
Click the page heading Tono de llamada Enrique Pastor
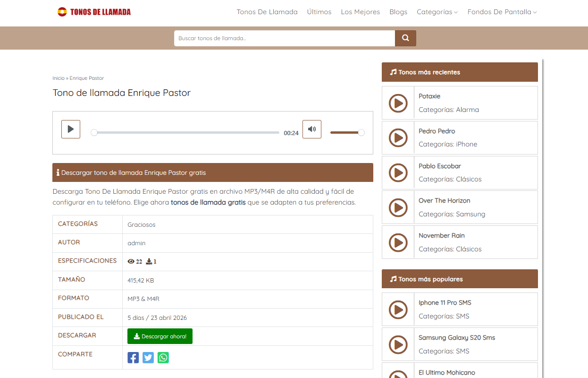(122, 93)
